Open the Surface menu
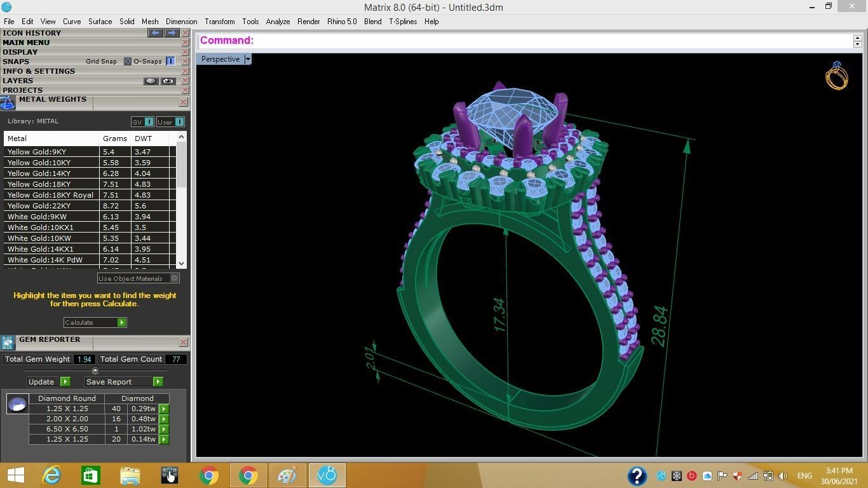Image resolution: width=868 pixels, height=488 pixels. (100, 22)
